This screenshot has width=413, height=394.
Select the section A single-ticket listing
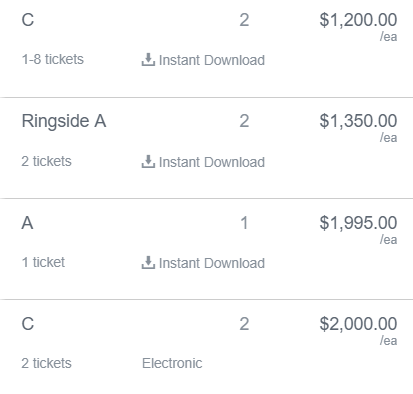(206, 249)
